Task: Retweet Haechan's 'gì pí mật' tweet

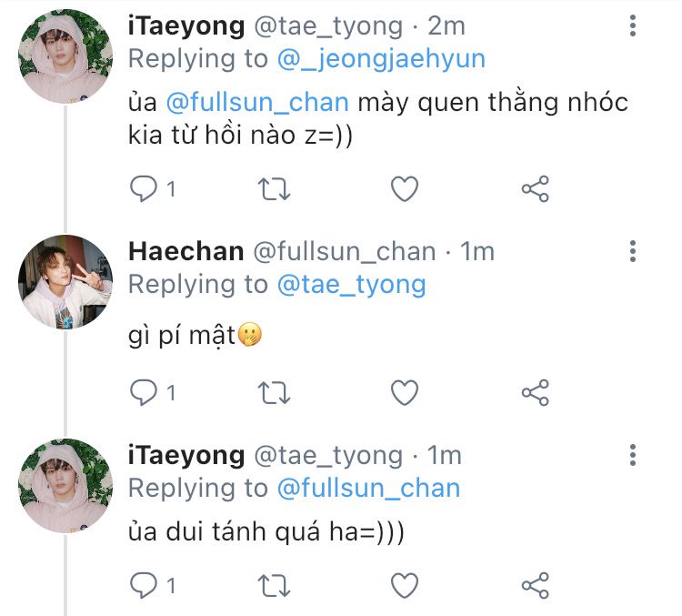Action: pos(274,392)
